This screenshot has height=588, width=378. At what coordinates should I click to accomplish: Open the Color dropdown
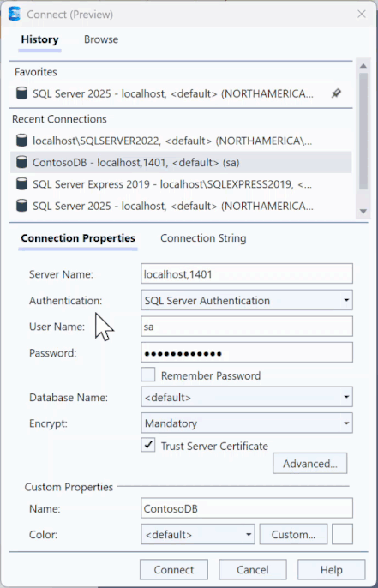[x=198, y=534]
